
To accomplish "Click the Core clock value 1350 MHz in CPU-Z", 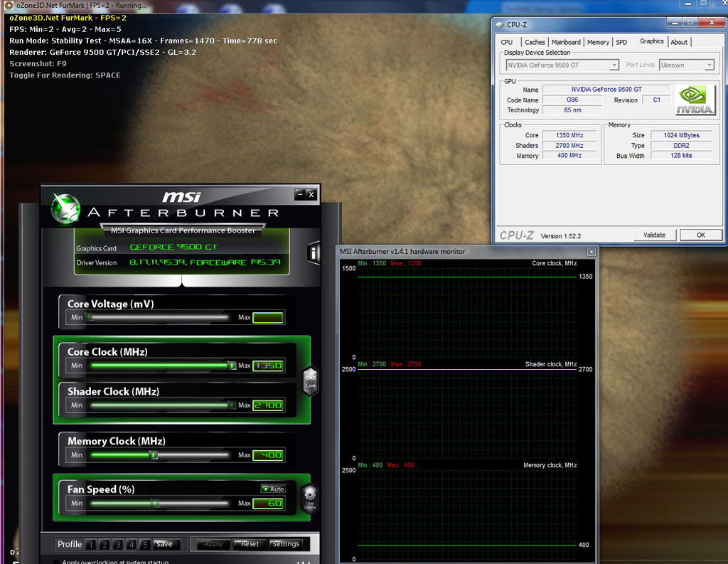I will (x=569, y=135).
